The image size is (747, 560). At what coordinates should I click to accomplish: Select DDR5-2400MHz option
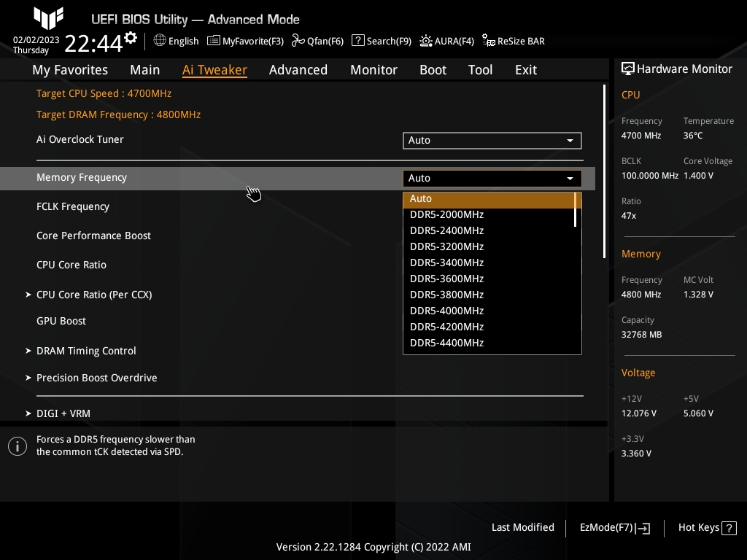[489, 231]
